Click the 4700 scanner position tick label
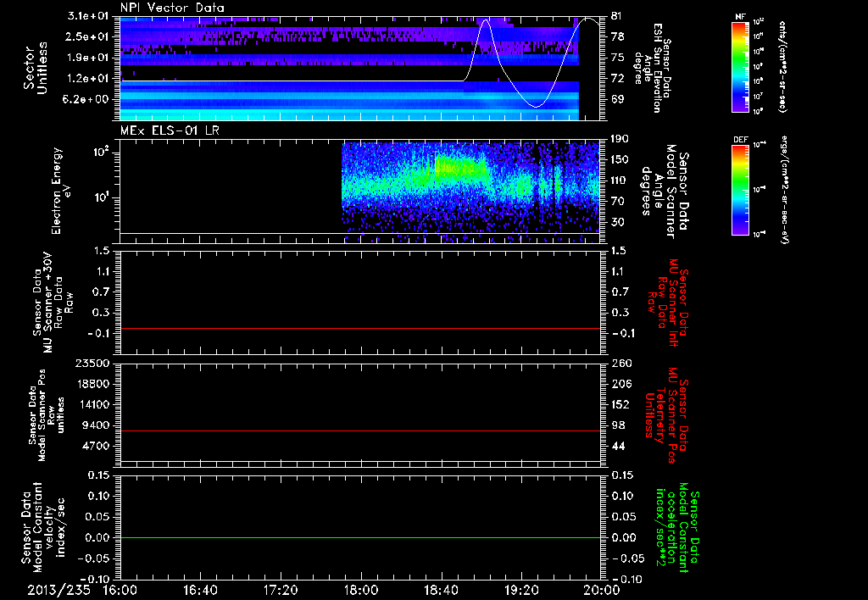The height and width of the screenshot is (600, 868). tap(97, 446)
